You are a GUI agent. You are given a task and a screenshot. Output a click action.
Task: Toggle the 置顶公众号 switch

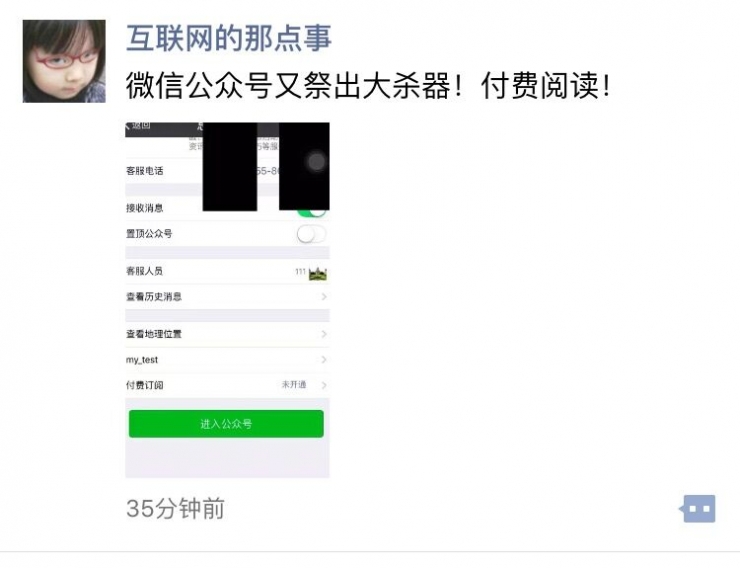(x=311, y=234)
